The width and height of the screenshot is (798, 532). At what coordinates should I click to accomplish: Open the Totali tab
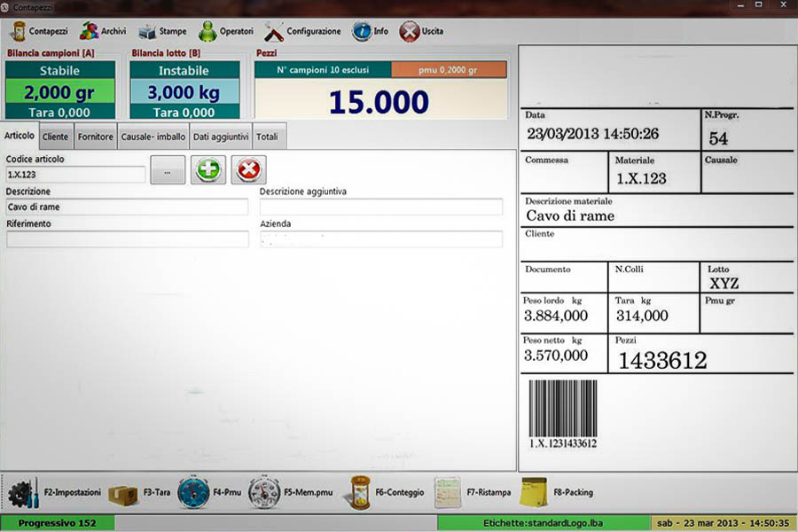(x=268, y=136)
